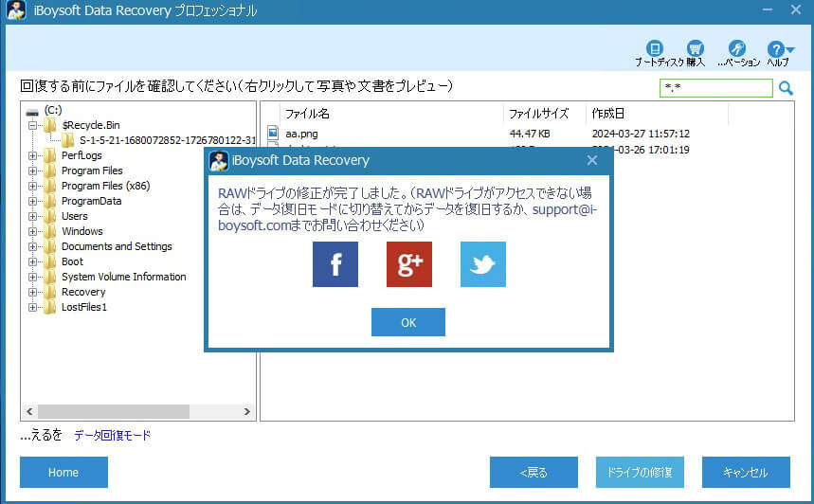Select the (C:) drive node

tap(52, 110)
